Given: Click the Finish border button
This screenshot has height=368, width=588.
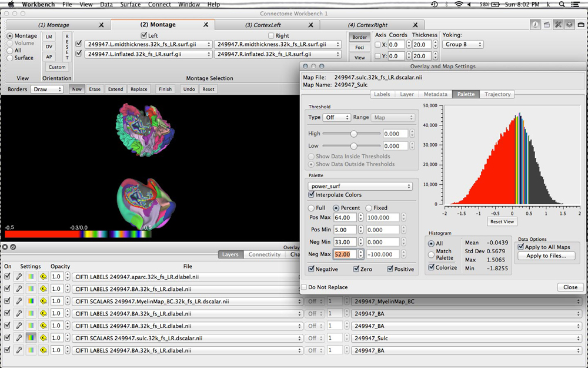Looking at the screenshot, I should [165, 89].
